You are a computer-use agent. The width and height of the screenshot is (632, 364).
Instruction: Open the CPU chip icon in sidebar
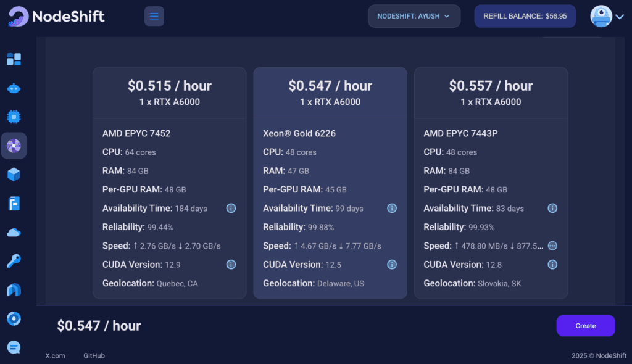click(14, 117)
